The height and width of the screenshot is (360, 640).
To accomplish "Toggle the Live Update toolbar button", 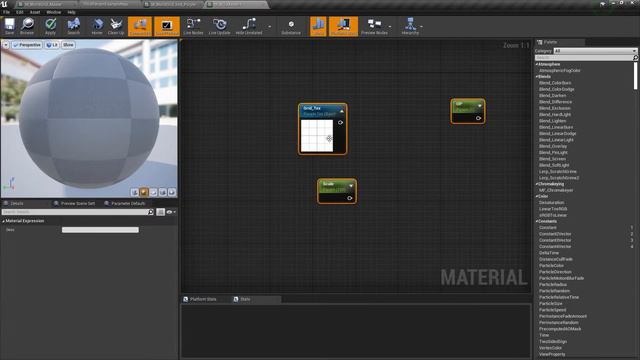I will pyautogui.click(x=220, y=26).
